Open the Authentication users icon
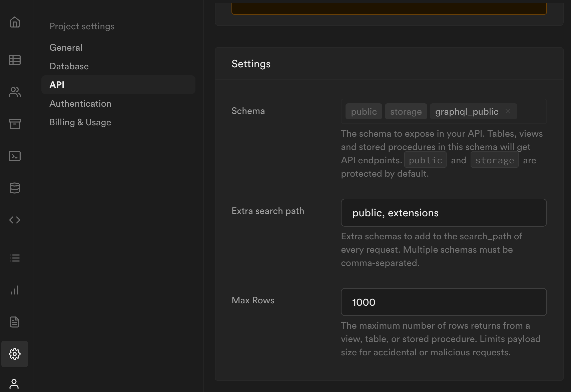571x392 pixels. pyautogui.click(x=15, y=92)
